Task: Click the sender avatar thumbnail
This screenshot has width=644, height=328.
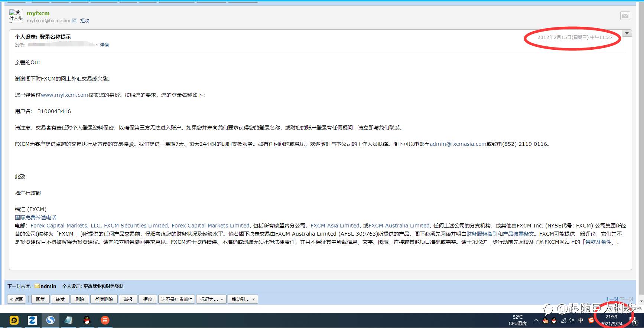Action: pos(16,16)
